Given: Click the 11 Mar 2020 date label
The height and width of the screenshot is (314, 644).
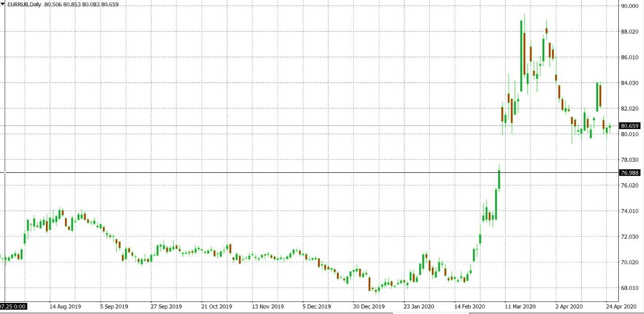Looking at the screenshot, I should pyautogui.click(x=520, y=306).
